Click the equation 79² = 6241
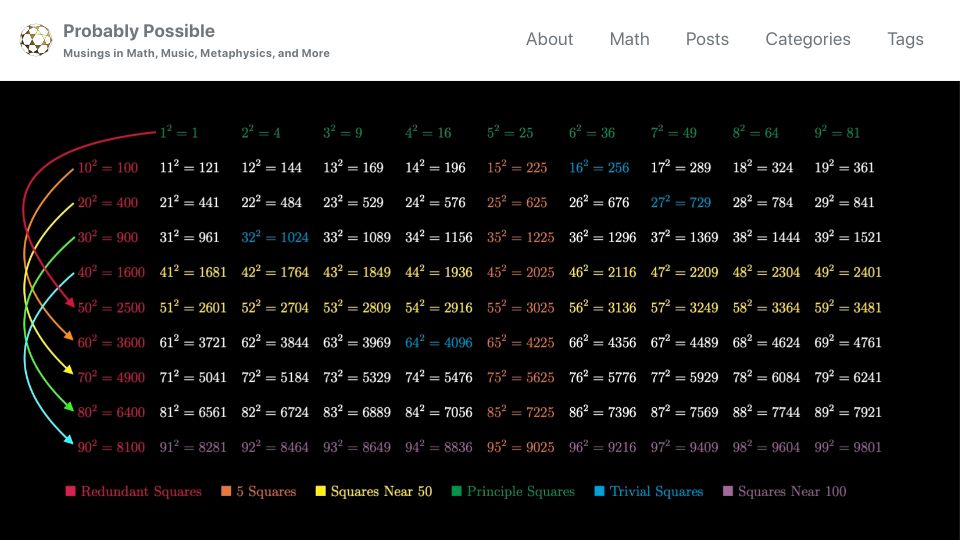Viewport: 960px width, 540px height. pos(848,377)
